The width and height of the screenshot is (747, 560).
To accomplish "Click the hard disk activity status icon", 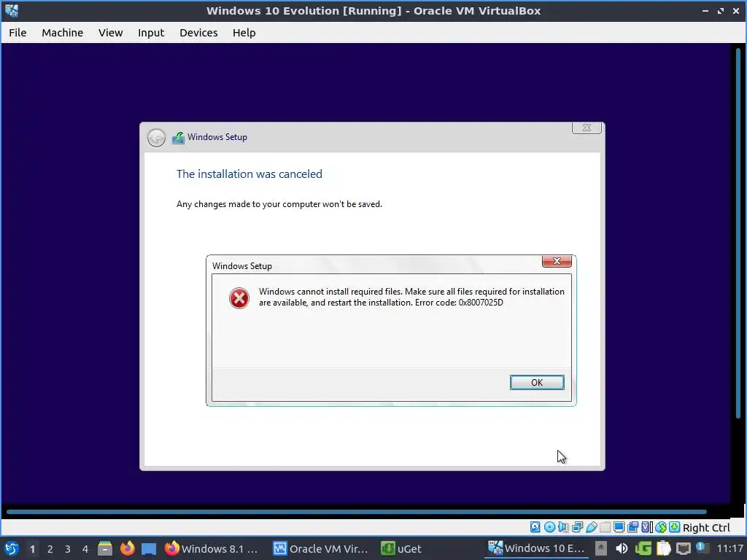I will pos(535,527).
